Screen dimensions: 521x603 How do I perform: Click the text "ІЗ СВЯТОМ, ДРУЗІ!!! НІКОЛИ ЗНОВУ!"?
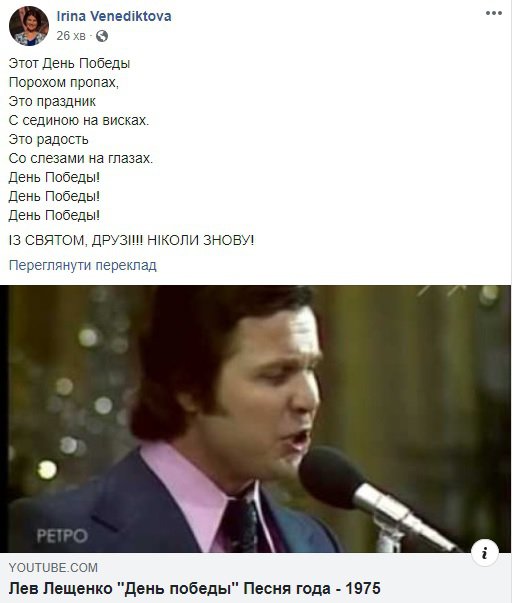point(131,240)
